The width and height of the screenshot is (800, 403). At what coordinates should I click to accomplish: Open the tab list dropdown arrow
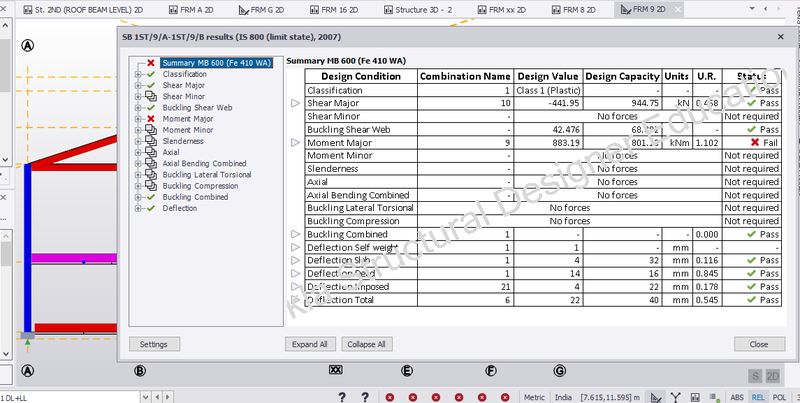tap(752, 9)
